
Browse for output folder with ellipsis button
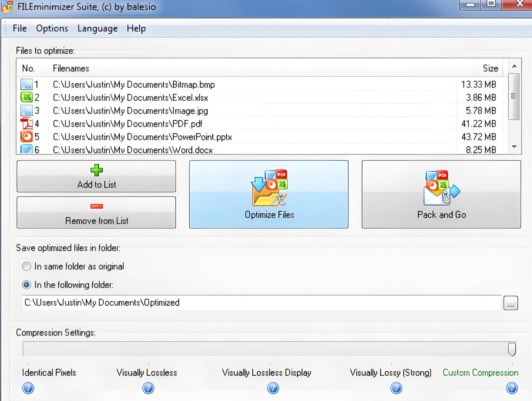[510, 303]
